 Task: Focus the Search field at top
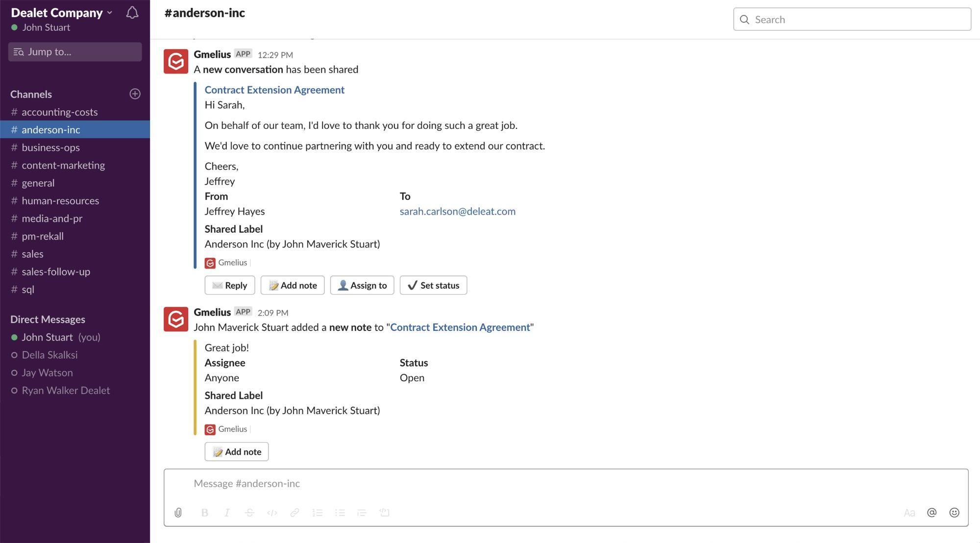coord(852,19)
